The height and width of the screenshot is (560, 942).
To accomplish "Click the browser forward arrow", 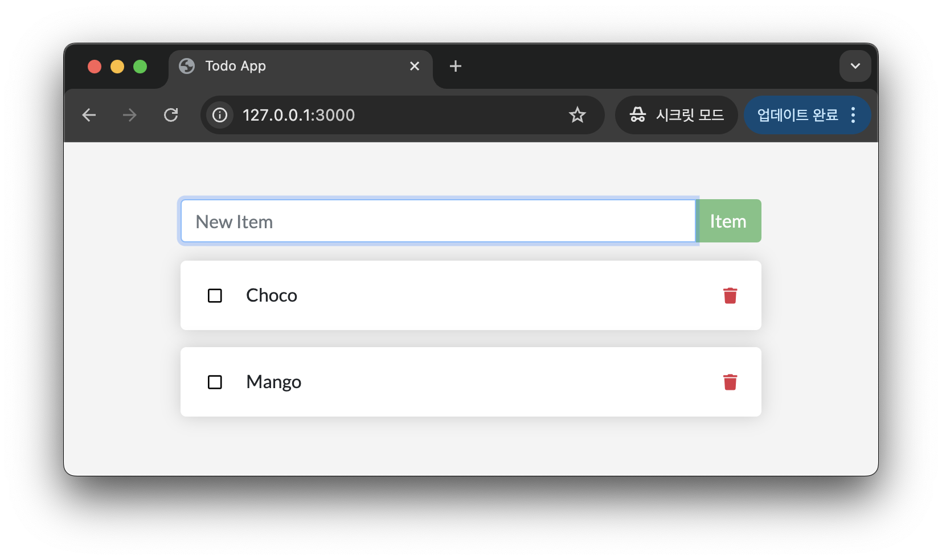I will [130, 115].
